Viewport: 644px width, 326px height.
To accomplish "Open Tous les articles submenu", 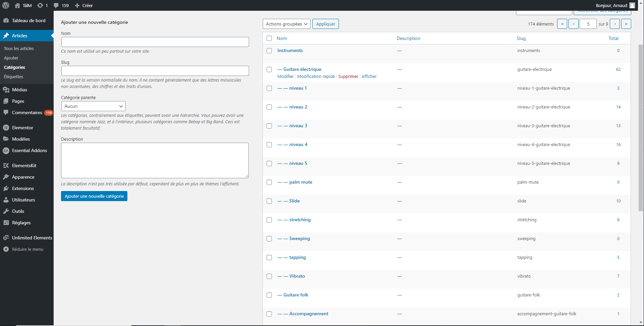I will (x=19, y=48).
